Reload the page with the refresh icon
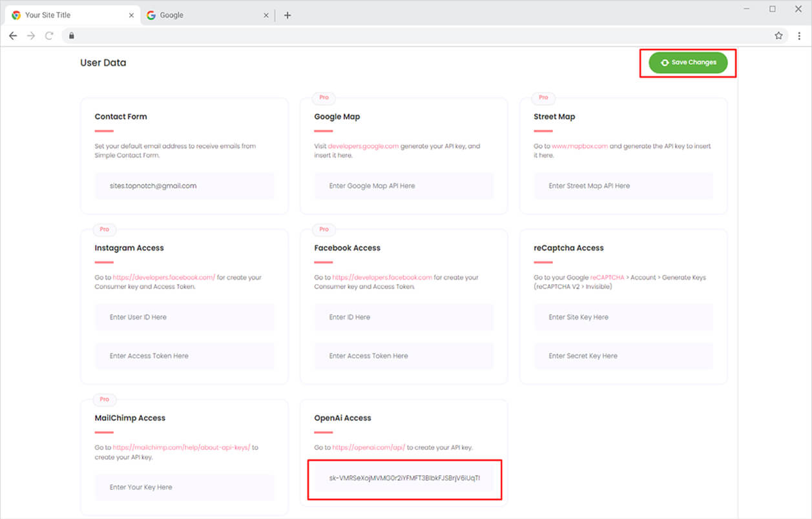Viewport: 812px width, 519px height. (x=49, y=36)
